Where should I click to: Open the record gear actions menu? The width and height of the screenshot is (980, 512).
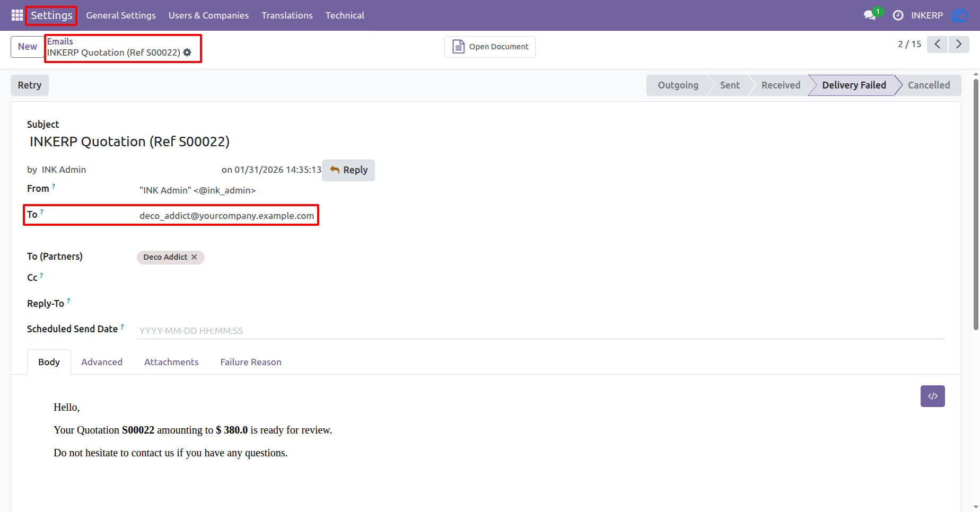(187, 52)
